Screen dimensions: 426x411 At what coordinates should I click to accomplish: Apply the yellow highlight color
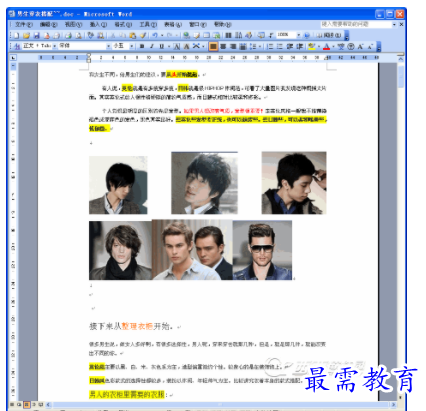coord(311,46)
